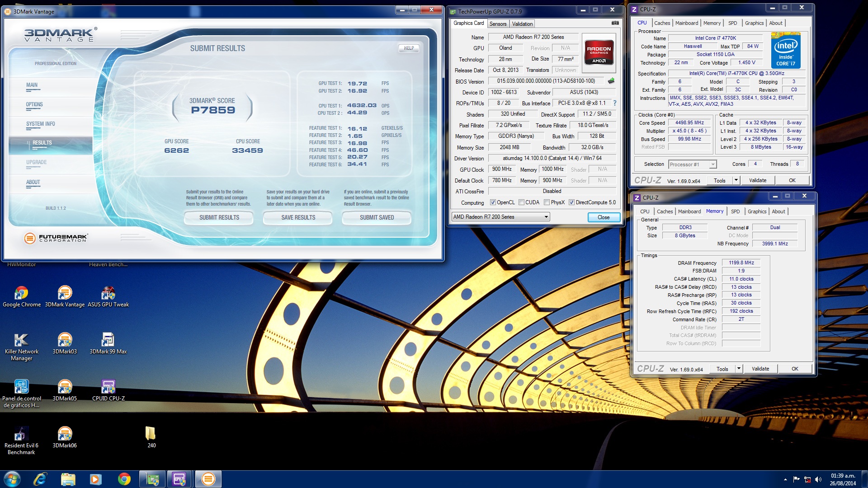Open Resident Evil 6 Benchmark icon

point(21,441)
